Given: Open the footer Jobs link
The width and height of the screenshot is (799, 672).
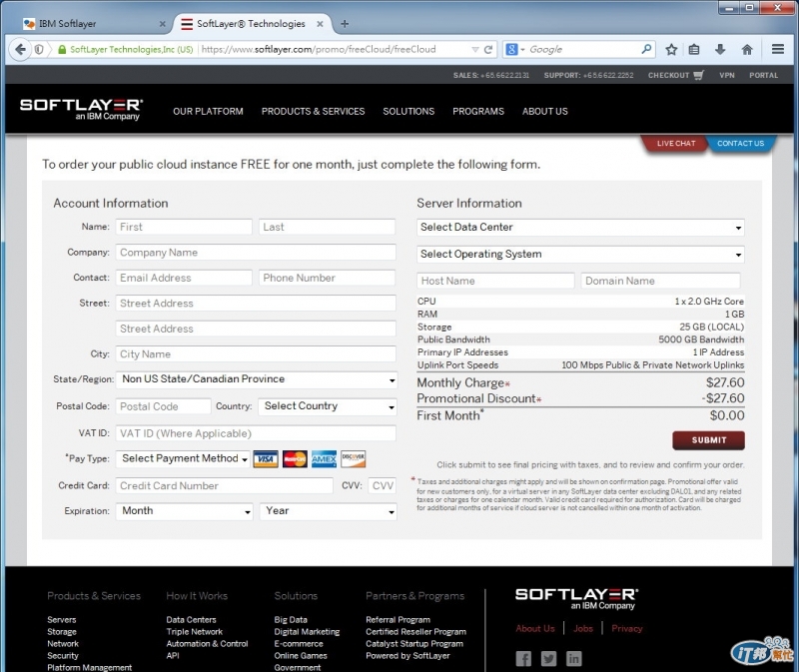Looking at the screenshot, I should (x=583, y=629).
